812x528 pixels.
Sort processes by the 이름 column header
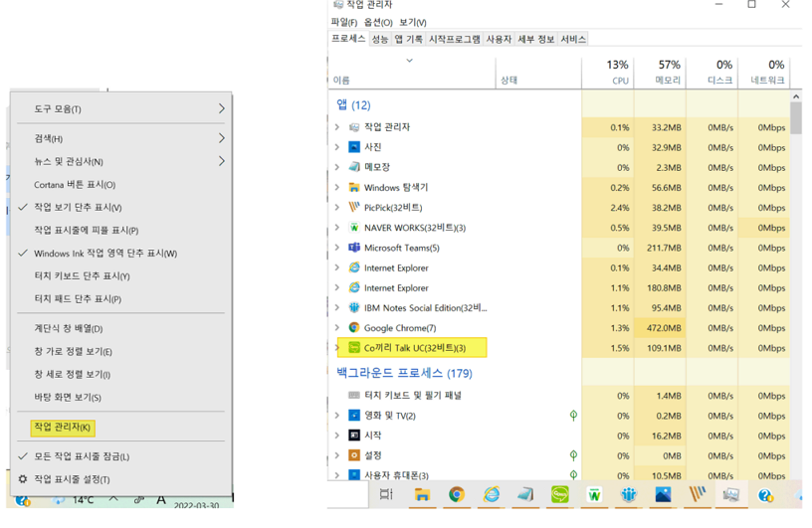coord(412,73)
